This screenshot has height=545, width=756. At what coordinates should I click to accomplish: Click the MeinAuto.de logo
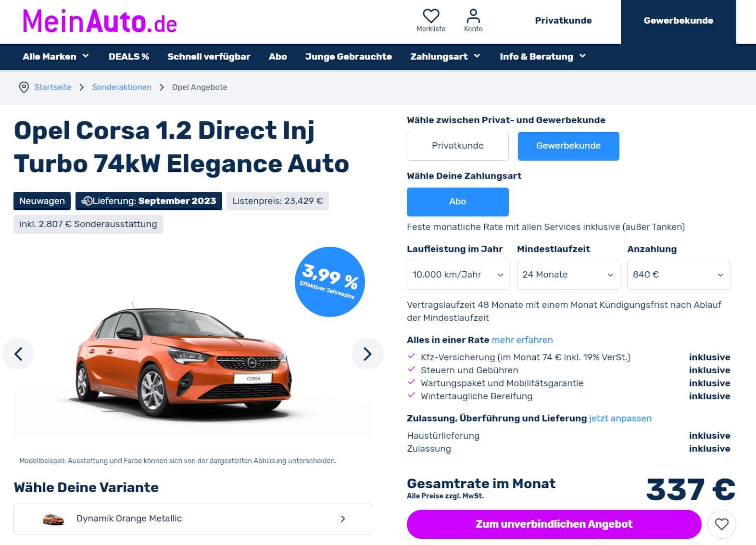point(100,22)
